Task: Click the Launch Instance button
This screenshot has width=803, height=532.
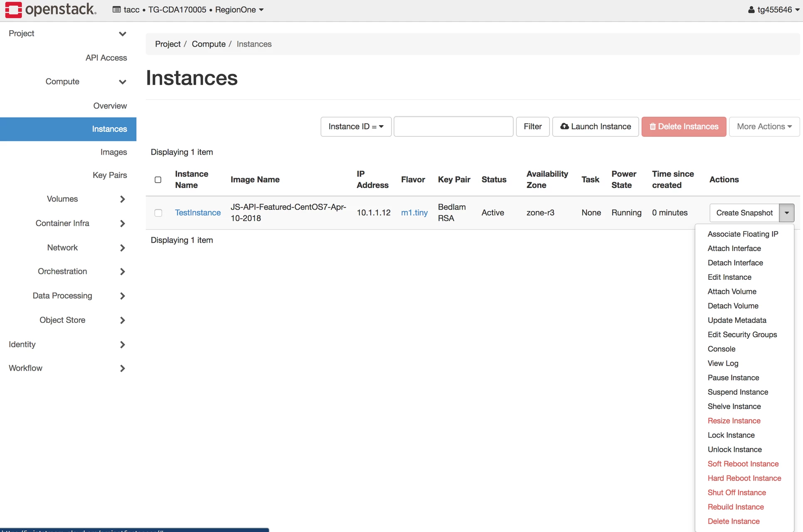Action: tap(595, 126)
